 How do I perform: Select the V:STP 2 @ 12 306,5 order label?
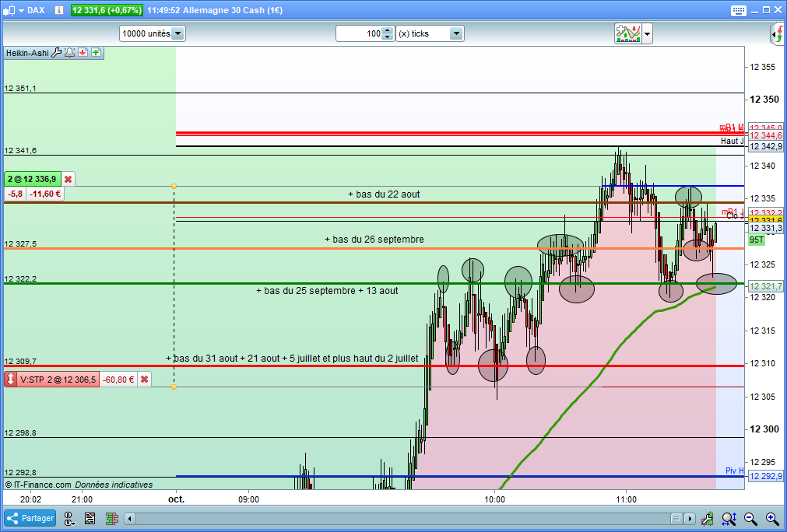click(x=58, y=380)
